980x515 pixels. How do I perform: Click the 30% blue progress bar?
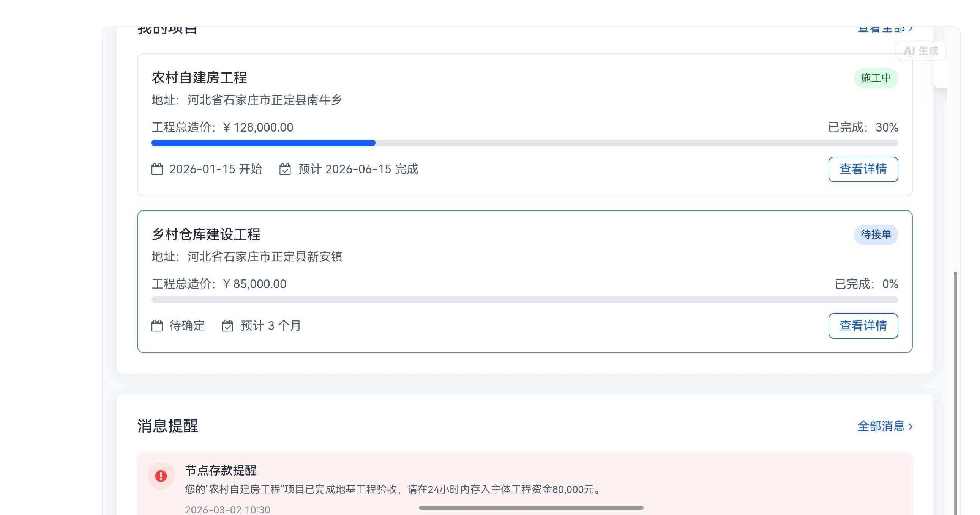[263, 143]
